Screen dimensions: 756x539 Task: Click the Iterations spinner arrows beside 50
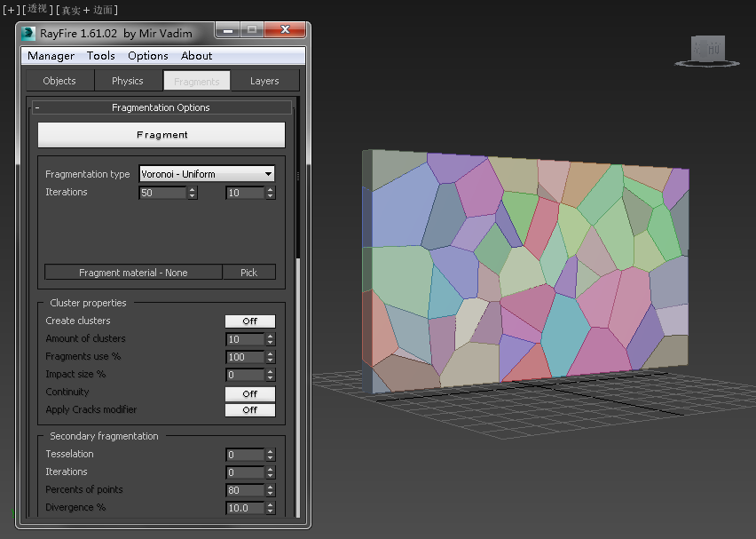(192, 193)
